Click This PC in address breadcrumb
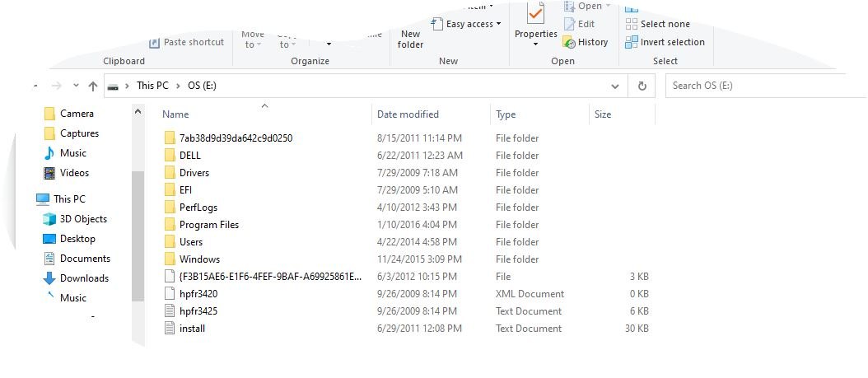The height and width of the screenshot is (378, 868). (x=153, y=86)
